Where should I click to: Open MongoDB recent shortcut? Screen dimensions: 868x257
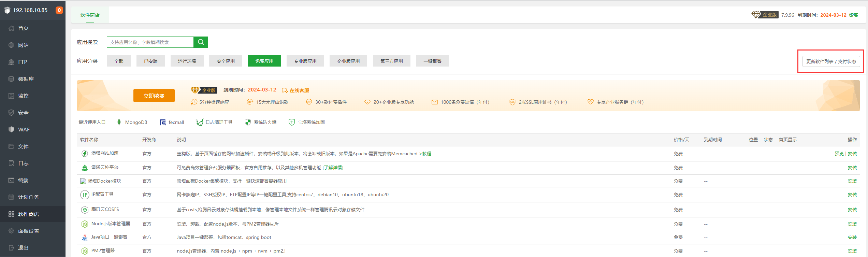[x=132, y=122]
